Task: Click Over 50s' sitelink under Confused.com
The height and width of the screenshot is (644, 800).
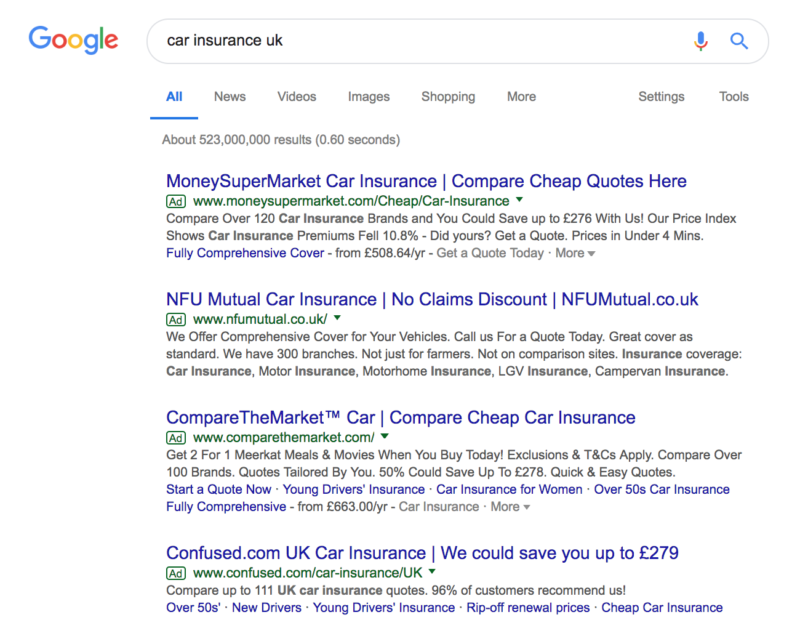Action: coord(193,608)
